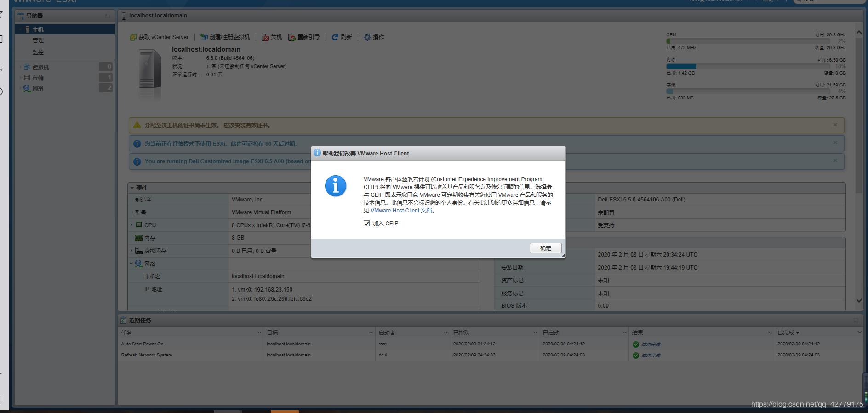Expand the 虚拟闪存 hardware row
This screenshot has height=413, width=868.
131,251
